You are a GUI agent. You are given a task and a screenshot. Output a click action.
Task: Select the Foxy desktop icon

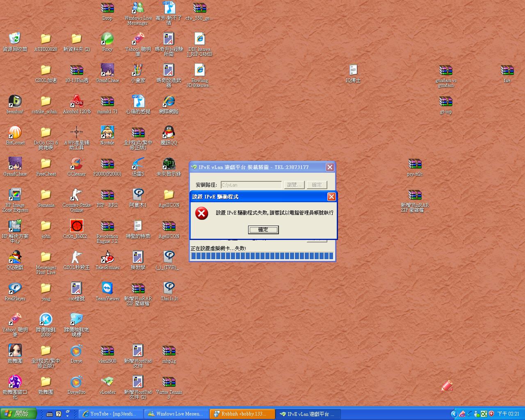(x=107, y=39)
